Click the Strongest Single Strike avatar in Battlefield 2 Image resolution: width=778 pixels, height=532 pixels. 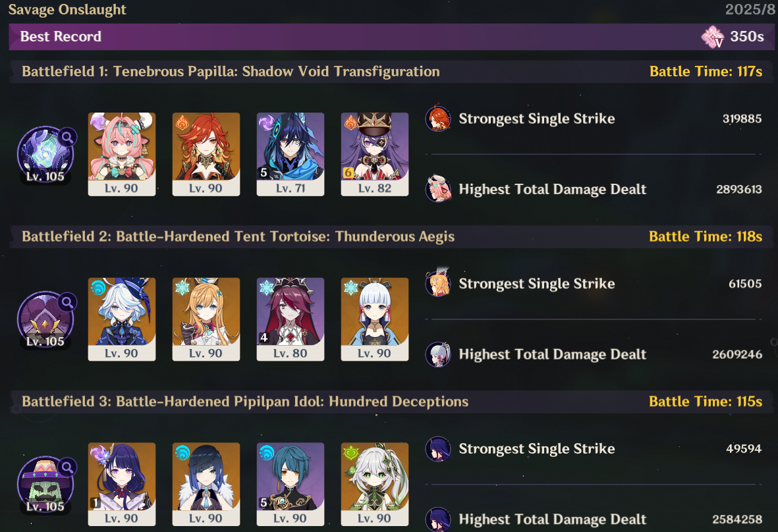(438, 283)
